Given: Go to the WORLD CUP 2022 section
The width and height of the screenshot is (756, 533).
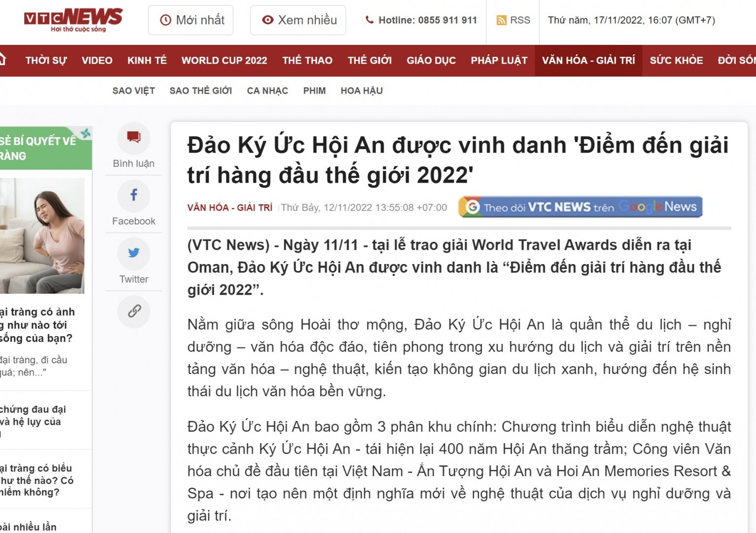Looking at the screenshot, I should coord(224,61).
